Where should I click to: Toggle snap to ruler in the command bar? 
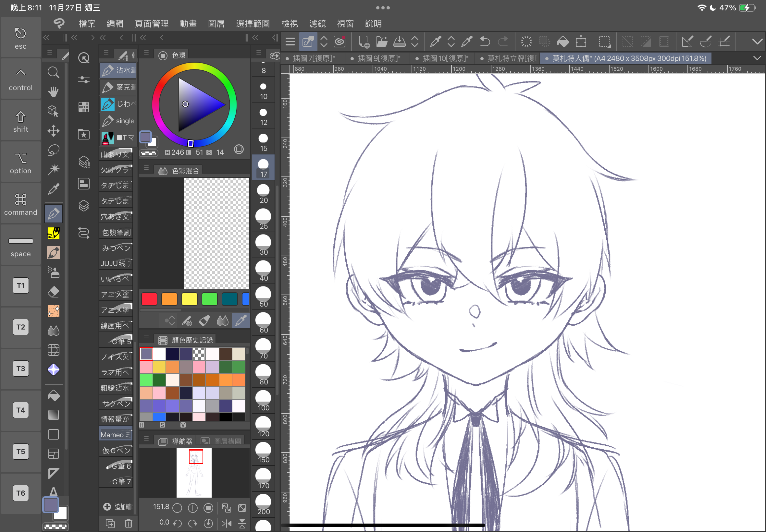pos(688,42)
